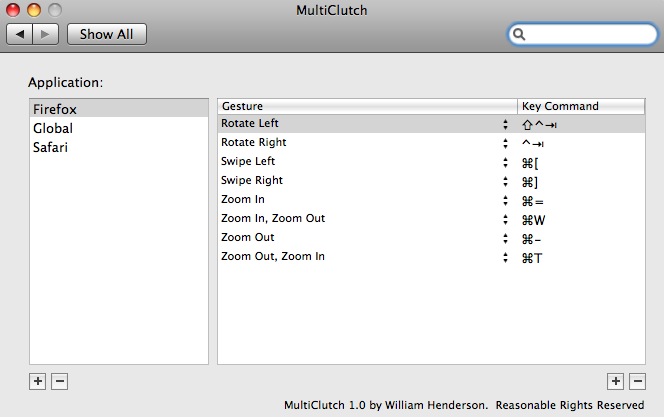Open the Rotate Right gesture dropdown
The image size is (664, 417).
[x=506, y=143]
